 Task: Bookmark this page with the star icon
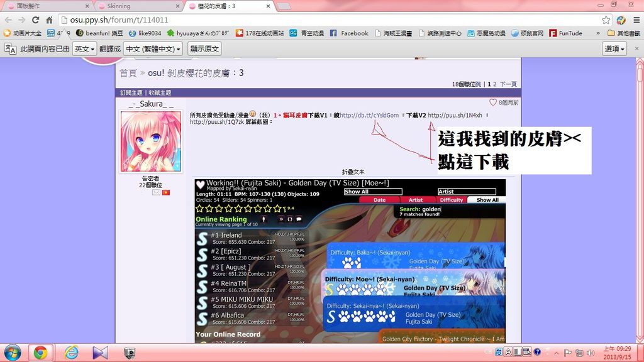pos(606,19)
